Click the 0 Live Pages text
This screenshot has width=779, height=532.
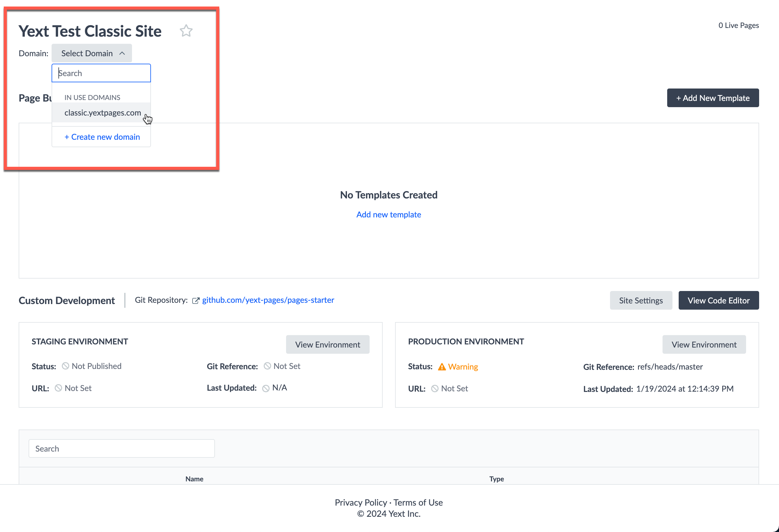click(738, 25)
